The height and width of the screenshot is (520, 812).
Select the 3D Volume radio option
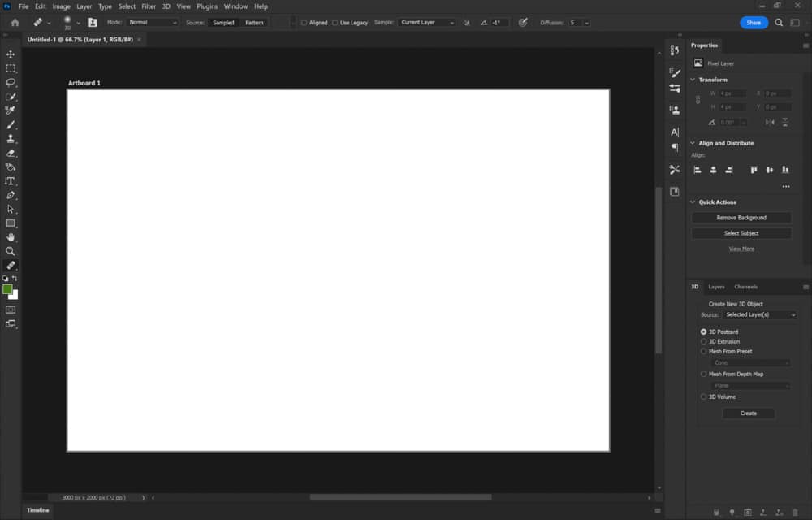(703, 396)
